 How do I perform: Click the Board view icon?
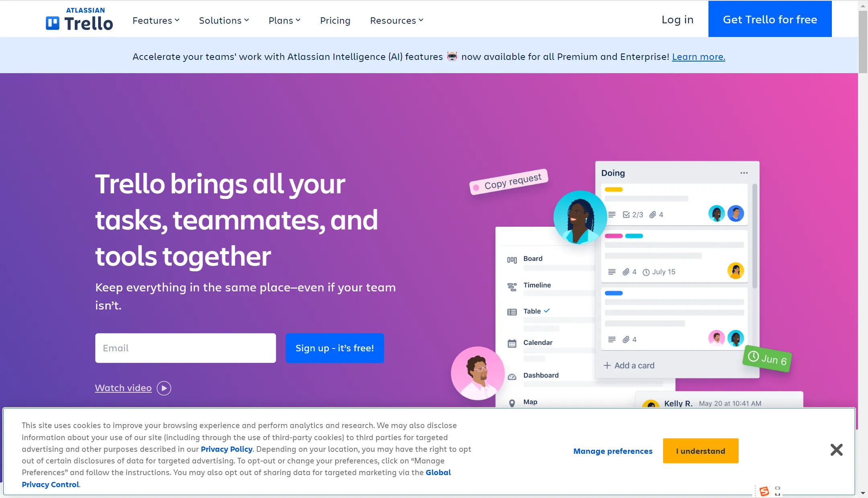512,258
